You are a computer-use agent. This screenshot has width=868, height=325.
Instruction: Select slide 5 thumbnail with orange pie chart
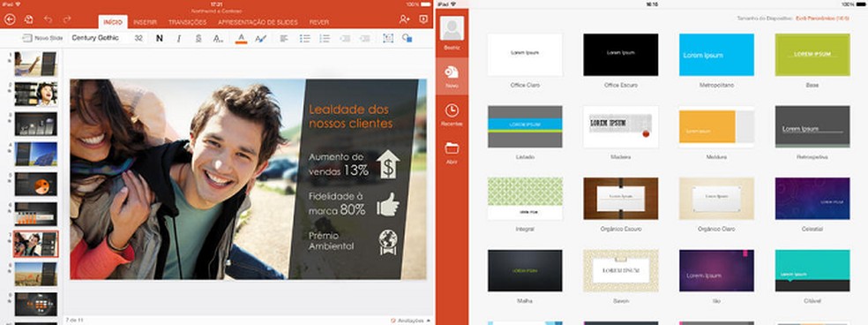(x=35, y=184)
